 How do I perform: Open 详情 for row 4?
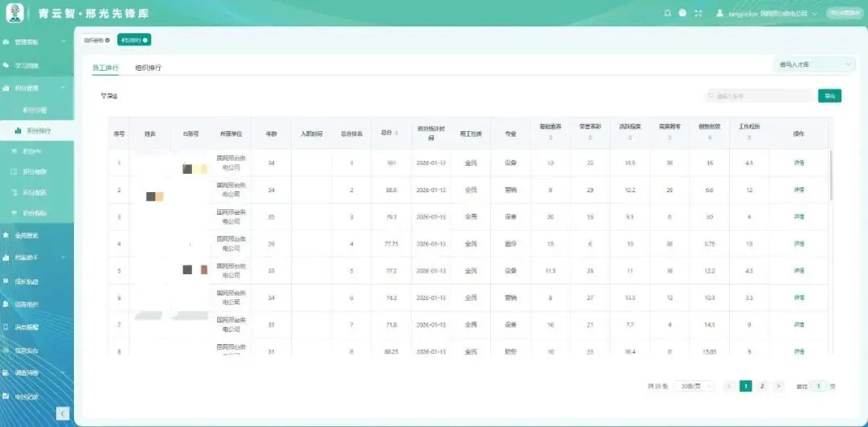point(799,244)
